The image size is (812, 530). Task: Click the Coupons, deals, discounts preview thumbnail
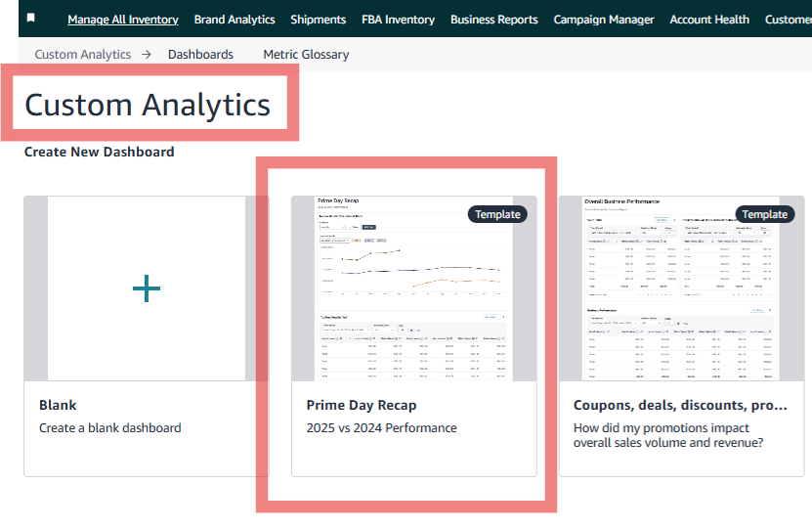[x=681, y=288]
